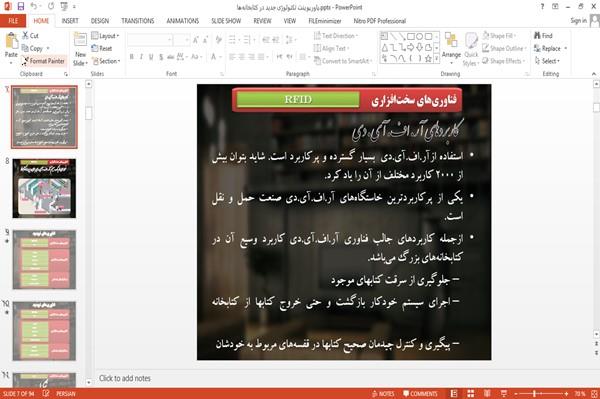
Task: Select slide 8 thumbnail
Action: [x=44, y=189]
